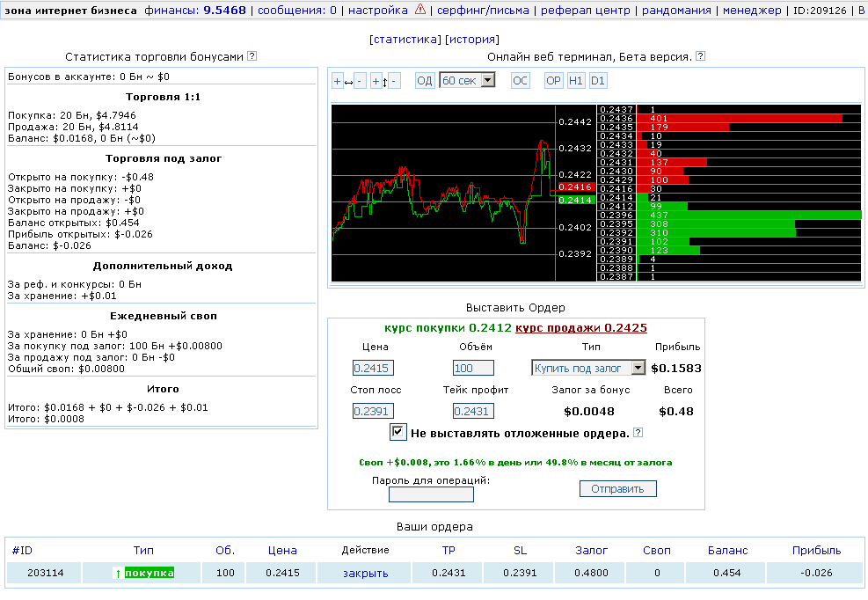Sort orders by Цена column
The width and height of the screenshot is (868, 600).
coord(282,550)
